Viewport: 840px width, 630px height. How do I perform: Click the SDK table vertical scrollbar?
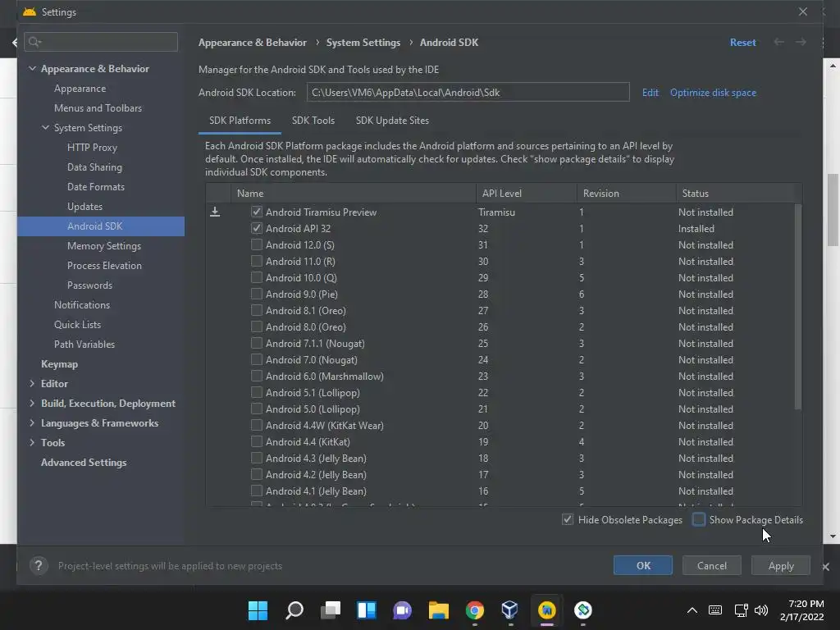click(x=797, y=307)
